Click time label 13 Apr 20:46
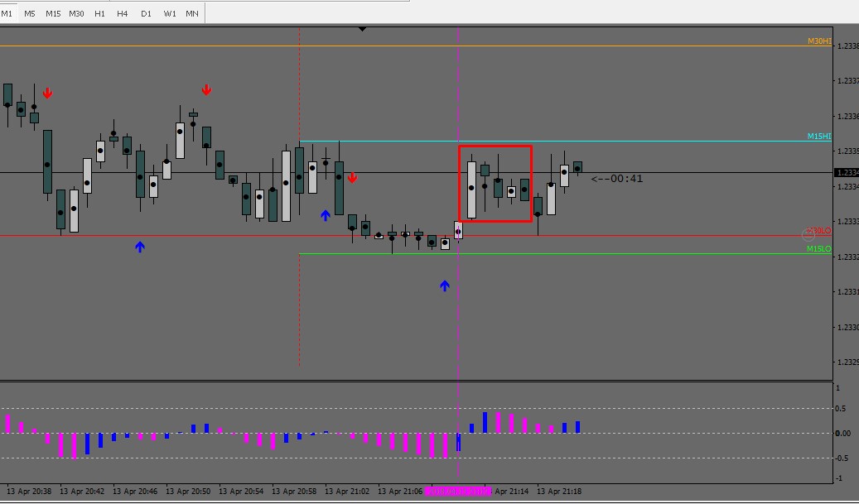859x504 pixels. coord(135,492)
